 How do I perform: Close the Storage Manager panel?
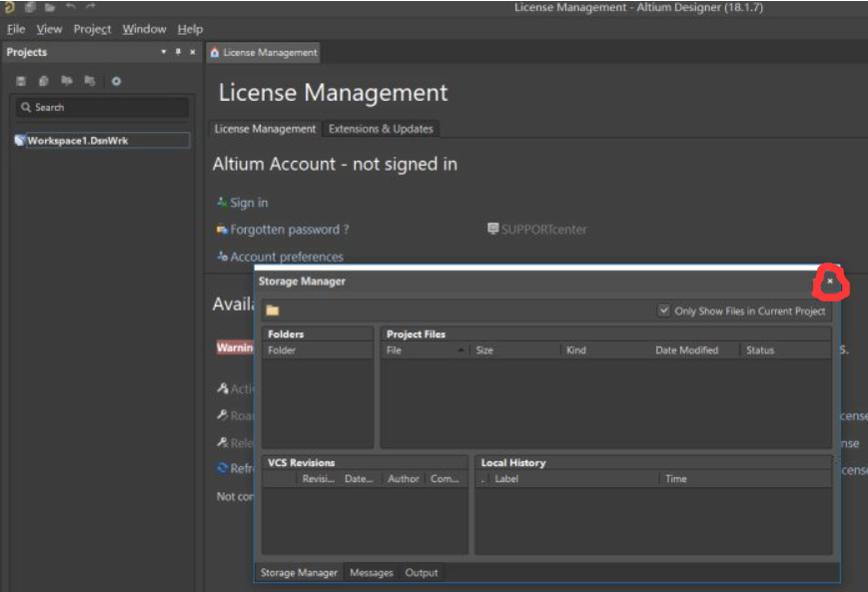click(829, 282)
